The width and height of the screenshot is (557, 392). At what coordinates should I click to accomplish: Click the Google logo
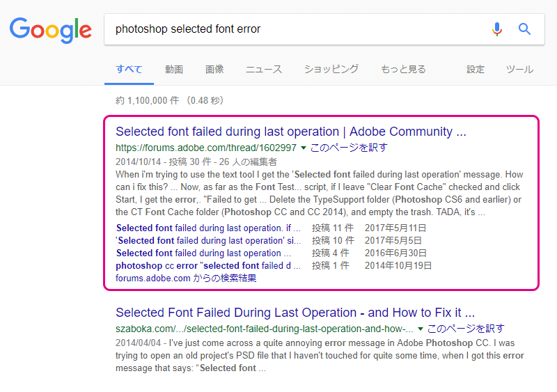[x=50, y=30]
